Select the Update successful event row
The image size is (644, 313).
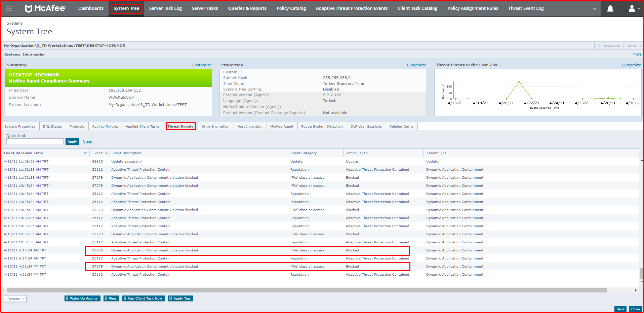coord(320,161)
